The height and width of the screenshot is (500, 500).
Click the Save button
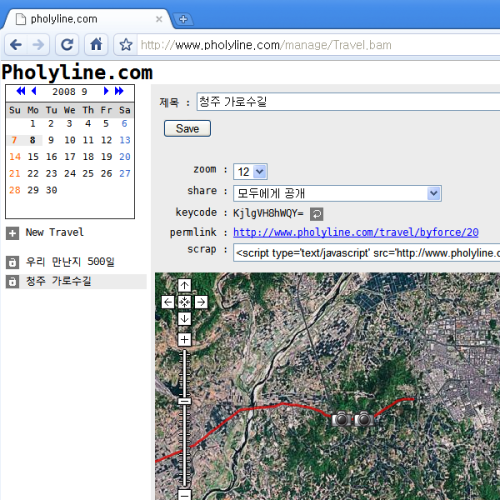(x=187, y=128)
